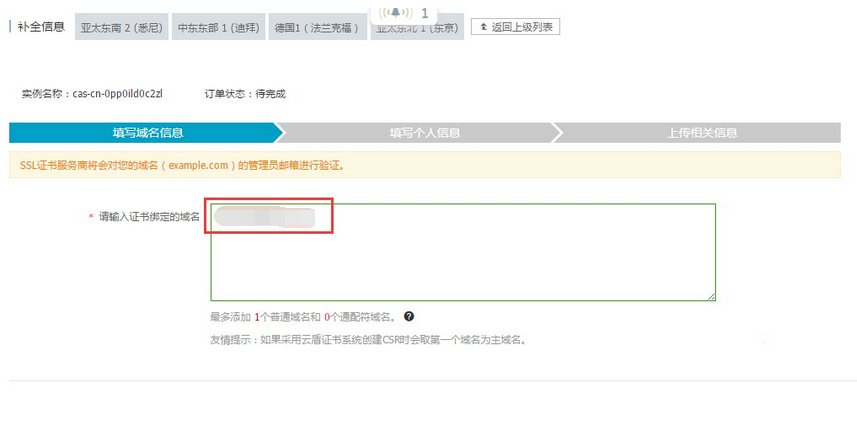The width and height of the screenshot is (857, 435).
Task: Click the 请输入证书绑定的域名 field label
Action: point(149,217)
